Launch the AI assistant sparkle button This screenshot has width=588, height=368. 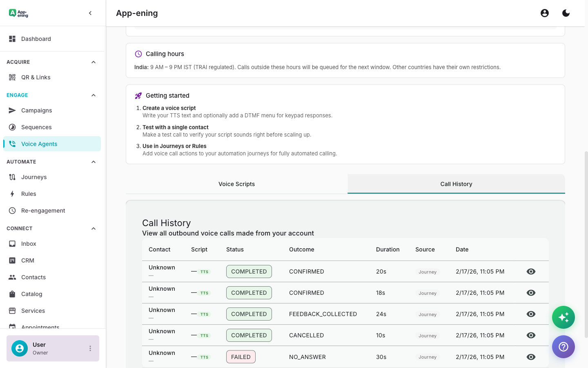click(x=563, y=317)
